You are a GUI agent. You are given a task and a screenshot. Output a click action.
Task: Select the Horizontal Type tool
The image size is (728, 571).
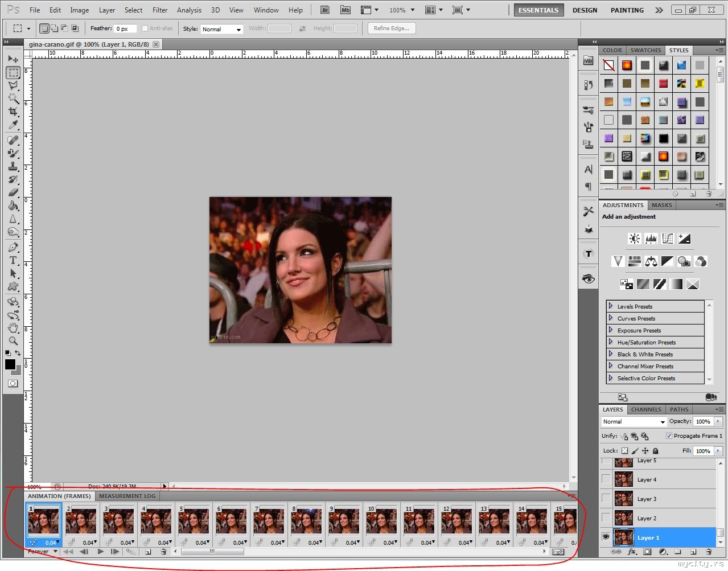click(x=13, y=260)
